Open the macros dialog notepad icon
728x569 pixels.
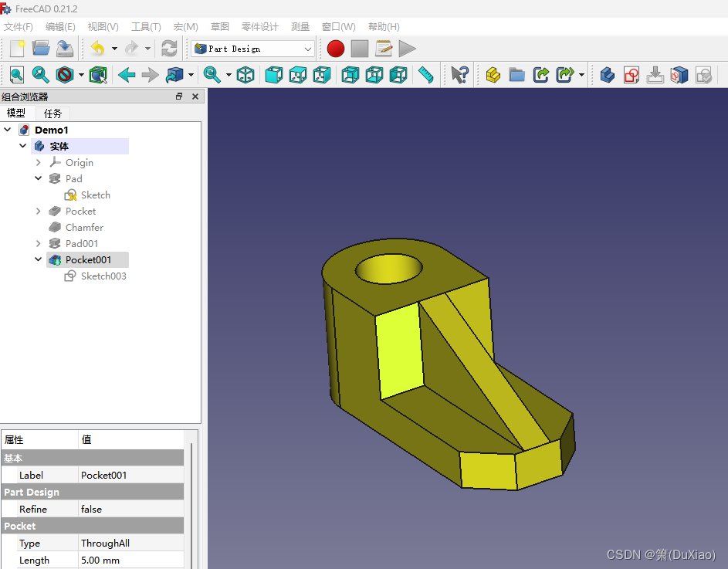[384, 49]
